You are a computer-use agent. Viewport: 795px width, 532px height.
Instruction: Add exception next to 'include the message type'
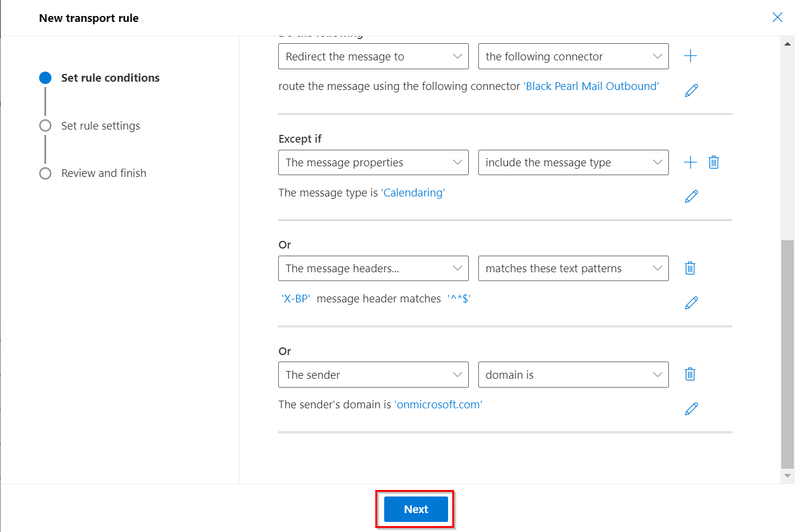[690, 162]
